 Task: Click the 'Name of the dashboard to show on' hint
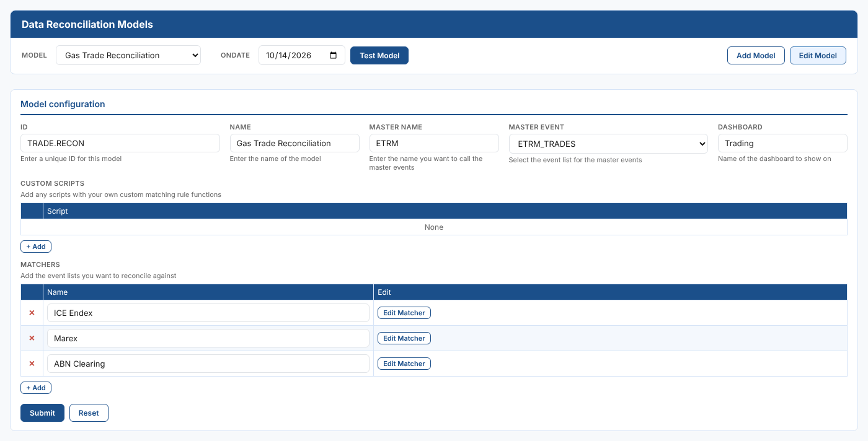774,159
